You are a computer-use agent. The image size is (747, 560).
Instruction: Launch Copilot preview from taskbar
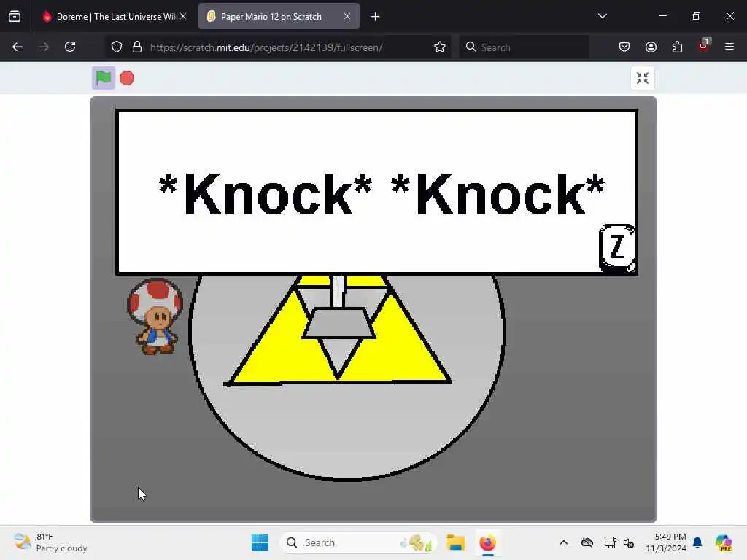click(724, 542)
